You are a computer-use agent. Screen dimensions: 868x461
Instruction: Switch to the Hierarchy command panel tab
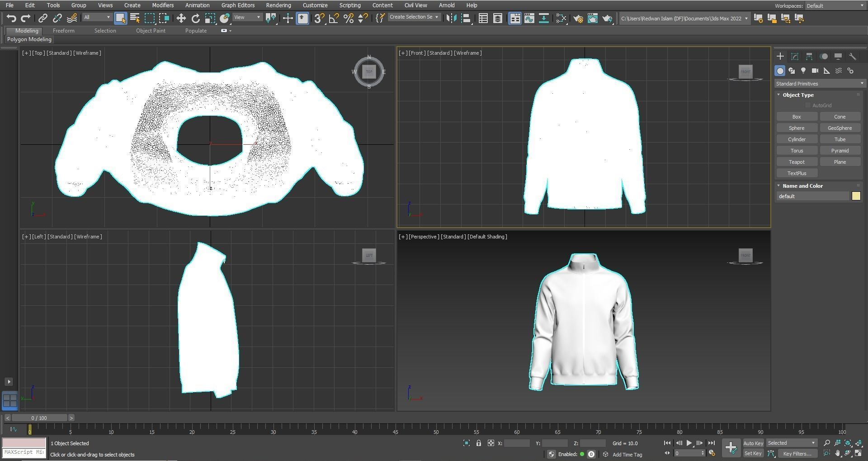click(x=809, y=56)
